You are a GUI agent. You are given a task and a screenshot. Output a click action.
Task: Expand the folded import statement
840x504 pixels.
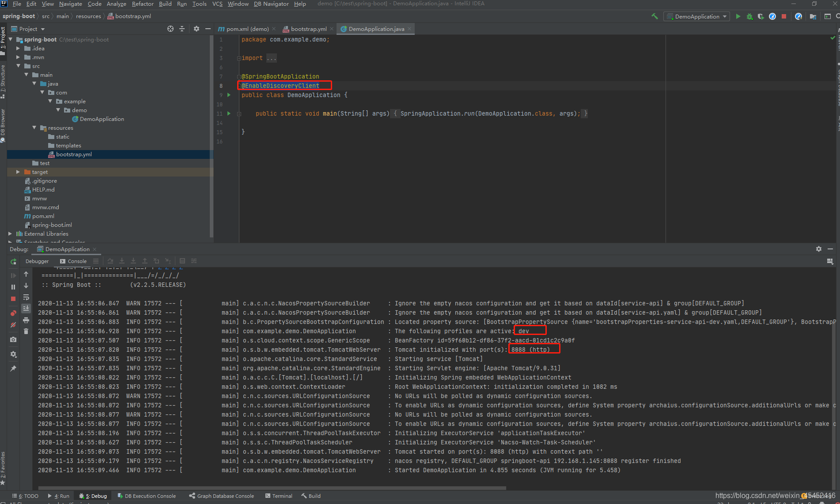pos(239,58)
